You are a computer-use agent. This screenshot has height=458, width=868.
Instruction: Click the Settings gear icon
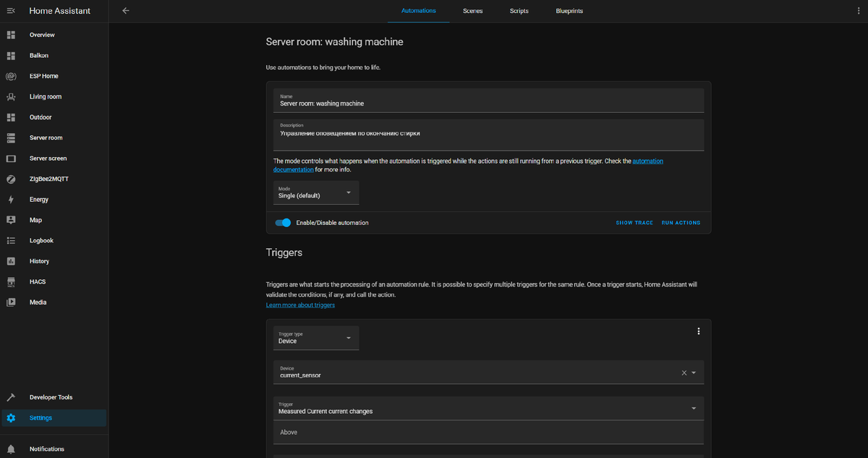click(11, 417)
